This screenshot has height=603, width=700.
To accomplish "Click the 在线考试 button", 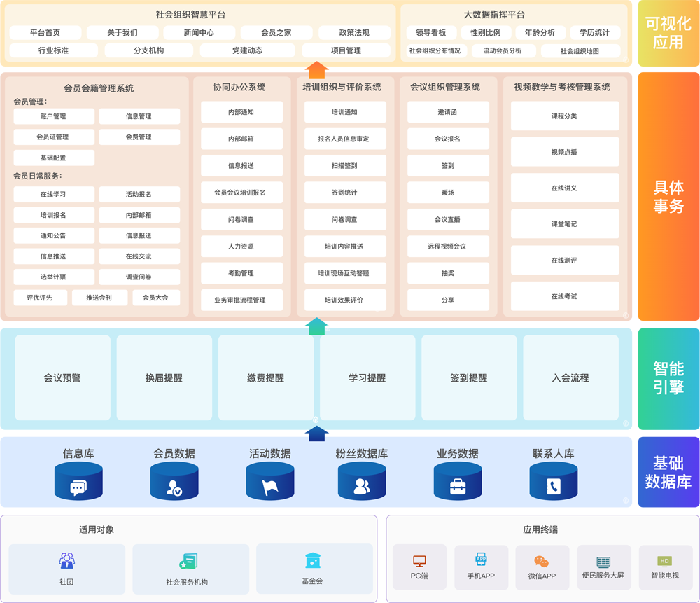I will [564, 296].
